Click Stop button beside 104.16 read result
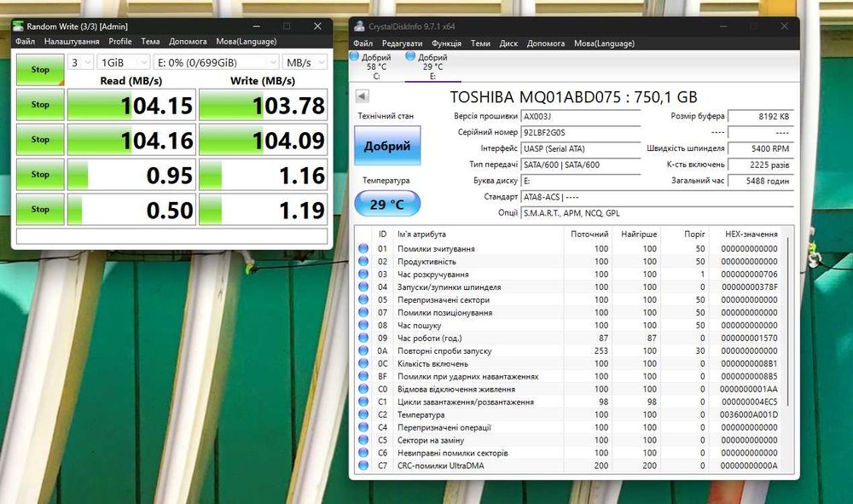This screenshot has width=853, height=504. pos(40,139)
